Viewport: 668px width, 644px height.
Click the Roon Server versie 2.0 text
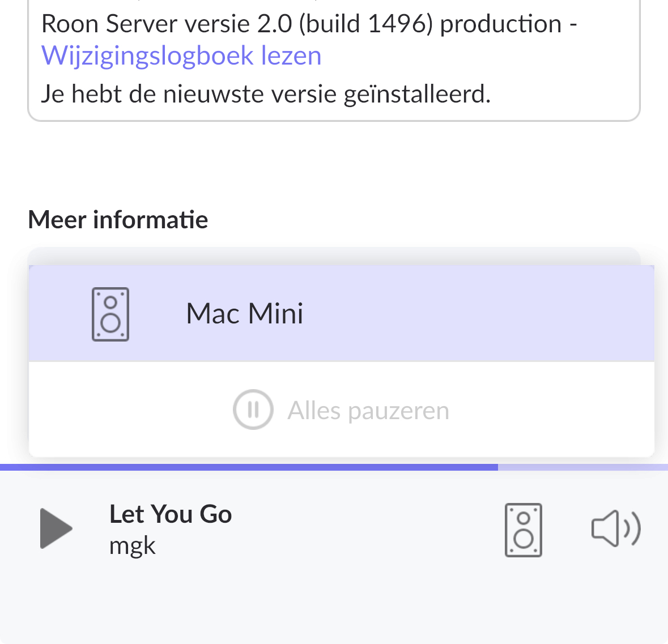point(167,23)
